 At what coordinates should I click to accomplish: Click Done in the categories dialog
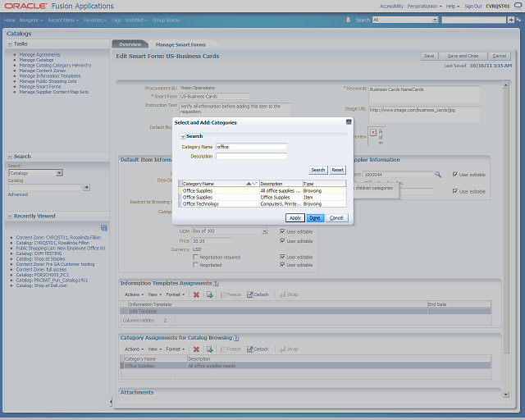tap(315, 218)
